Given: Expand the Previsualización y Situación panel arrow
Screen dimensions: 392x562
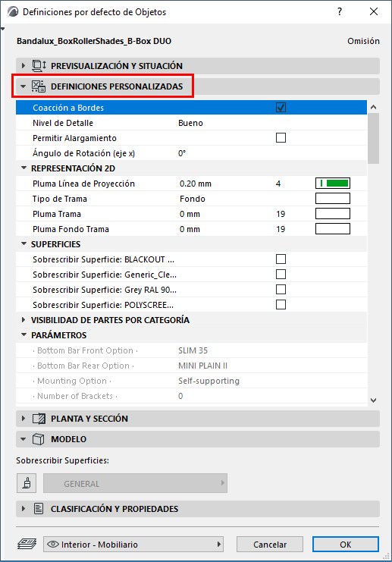Looking at the screenshot, I should point(24,65).
